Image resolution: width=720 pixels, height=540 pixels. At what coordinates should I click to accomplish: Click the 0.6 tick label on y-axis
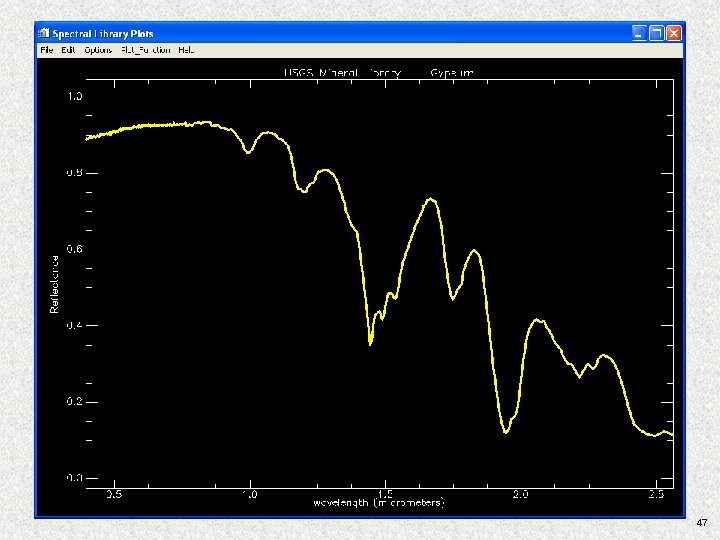coord(75,249)
